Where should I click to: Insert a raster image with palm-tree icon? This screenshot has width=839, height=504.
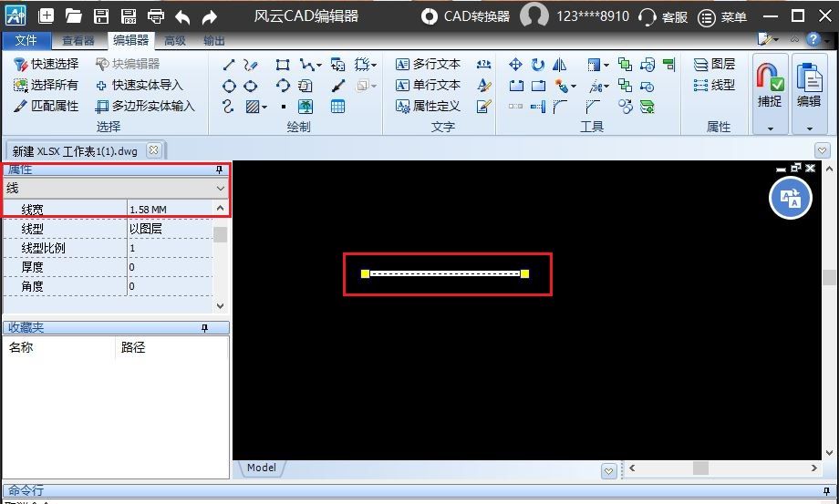point(306,107)
